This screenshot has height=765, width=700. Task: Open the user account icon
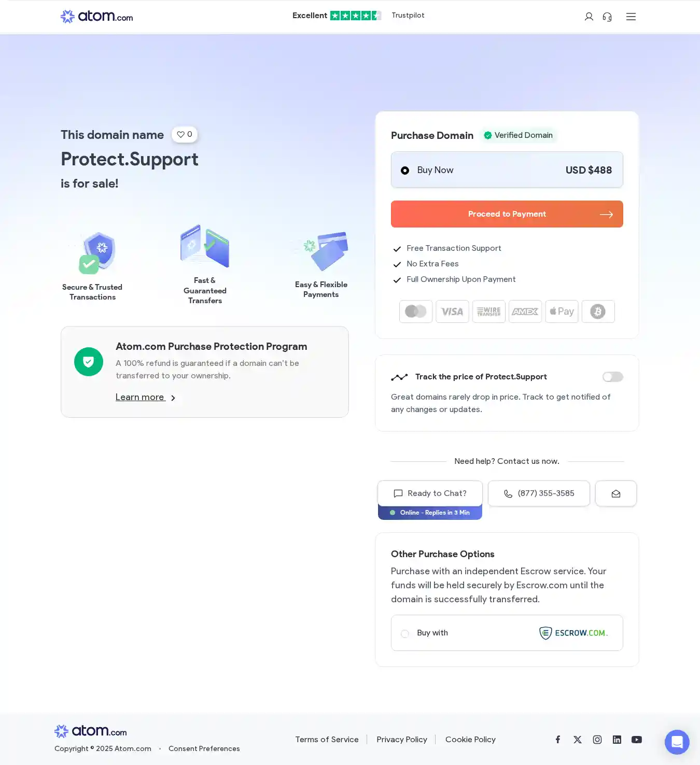pos(589,17)
